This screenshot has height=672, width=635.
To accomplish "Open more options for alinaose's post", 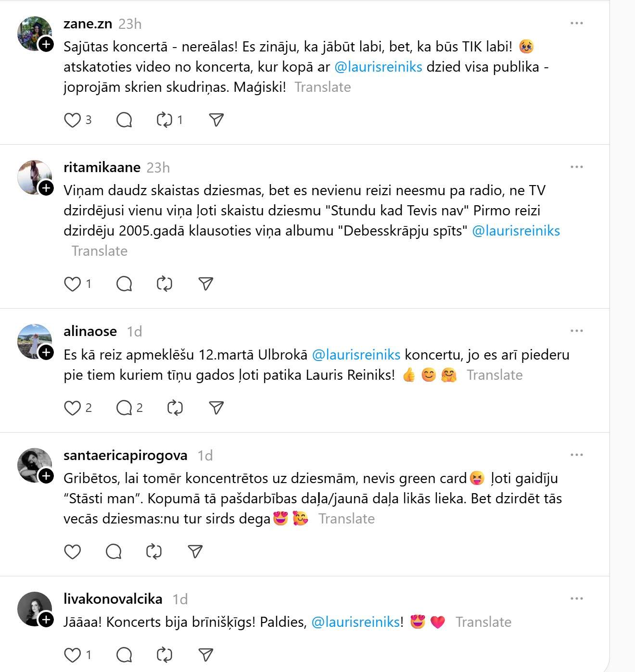I will coord(576,331).
